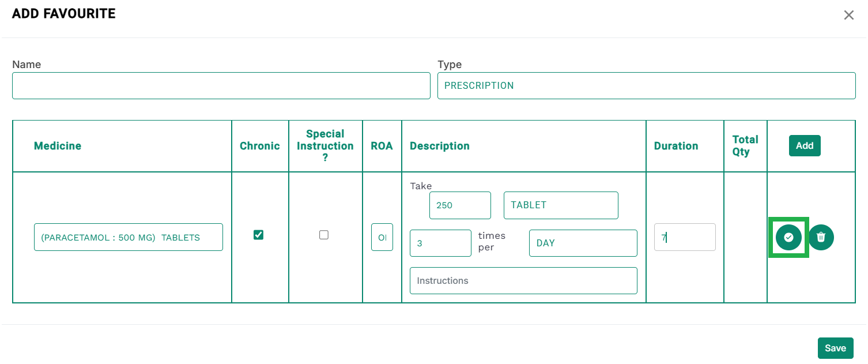868x364 pixels.
Task: Click the Duration column header
Action: point(676,146)
